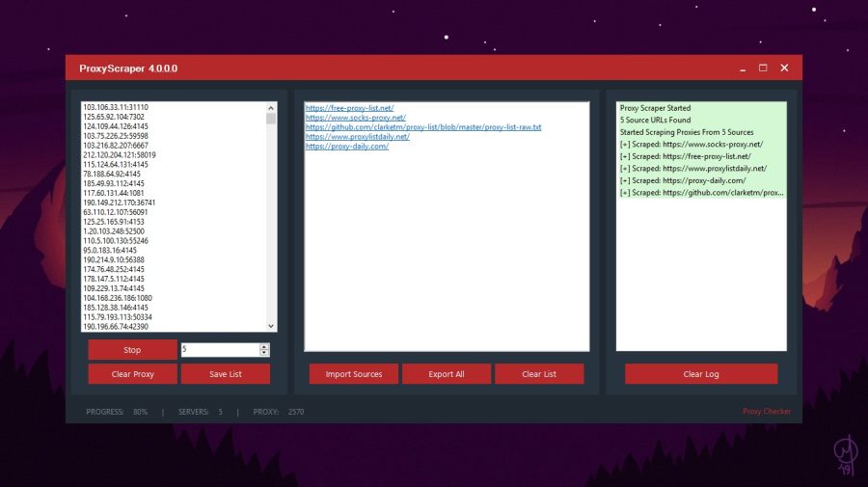This screenshot has height=487, width=868.
Task: Click the proxy list scroll-up arrow
Action: click(271, 108)
